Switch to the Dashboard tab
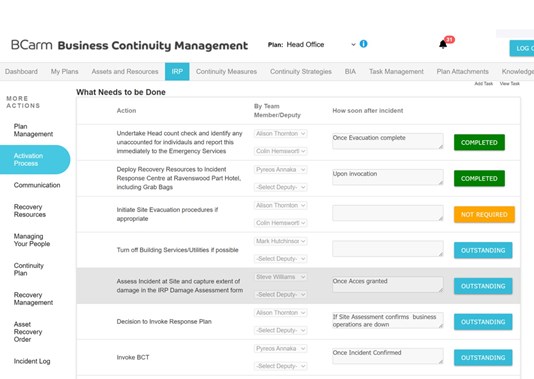Image resolution: width=534 pixels, height=379 pixels. pos(21,72)
